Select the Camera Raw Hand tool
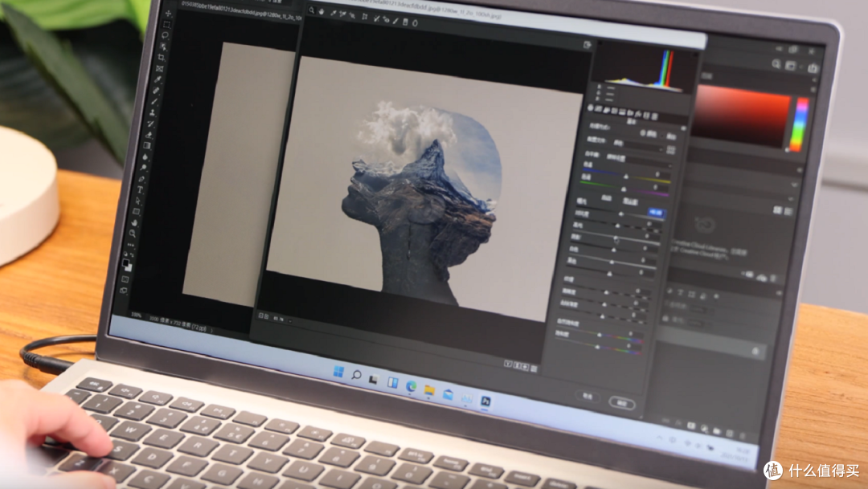868x489 pixels. coord(321,11)
